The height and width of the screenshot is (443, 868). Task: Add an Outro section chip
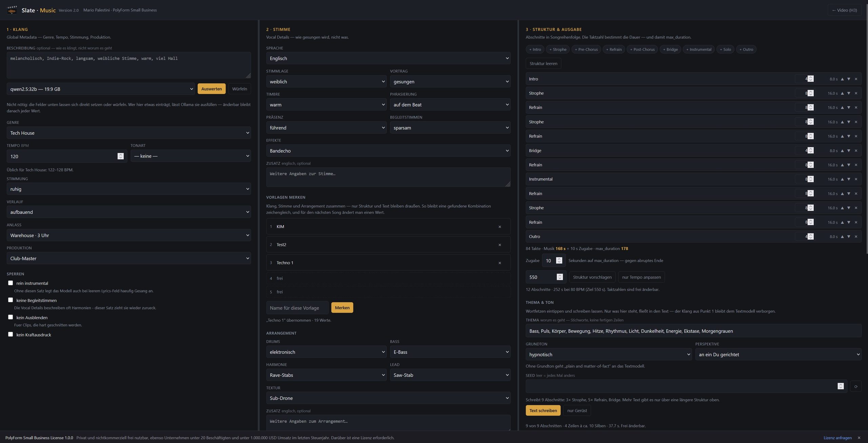pyautogui.click(x=746, y=49)
